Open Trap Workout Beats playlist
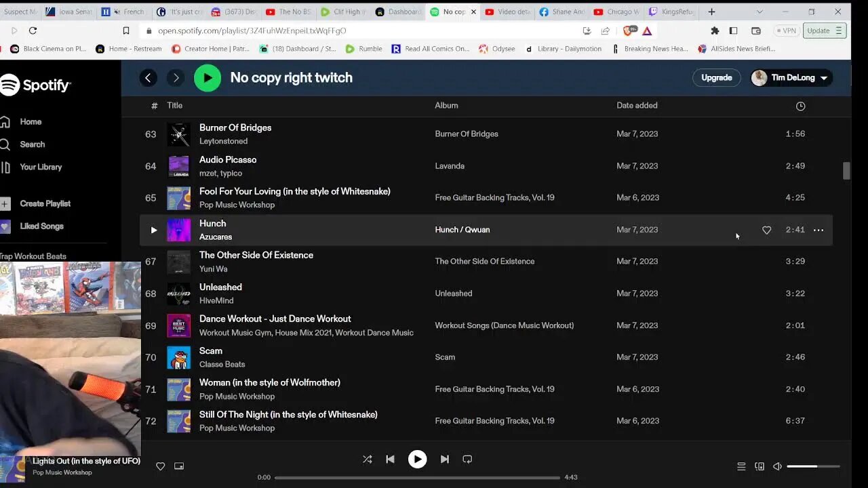 [x=33, y=256]
